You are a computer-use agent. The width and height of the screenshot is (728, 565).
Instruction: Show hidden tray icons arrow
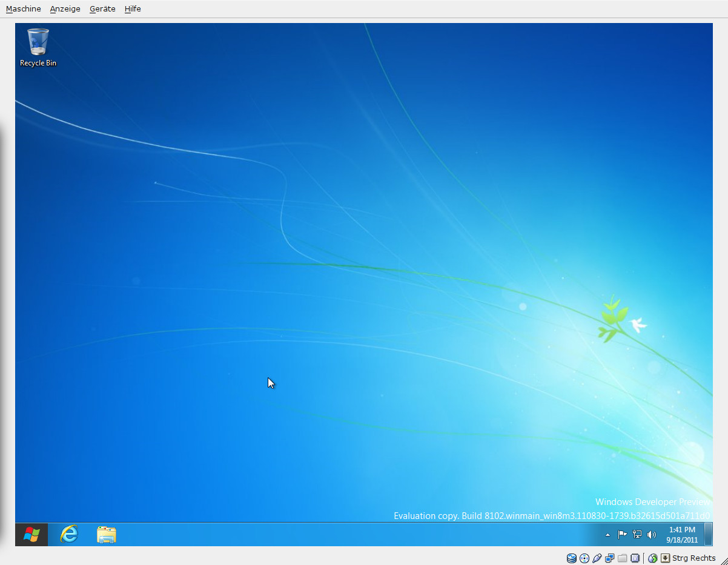point(607,535)
